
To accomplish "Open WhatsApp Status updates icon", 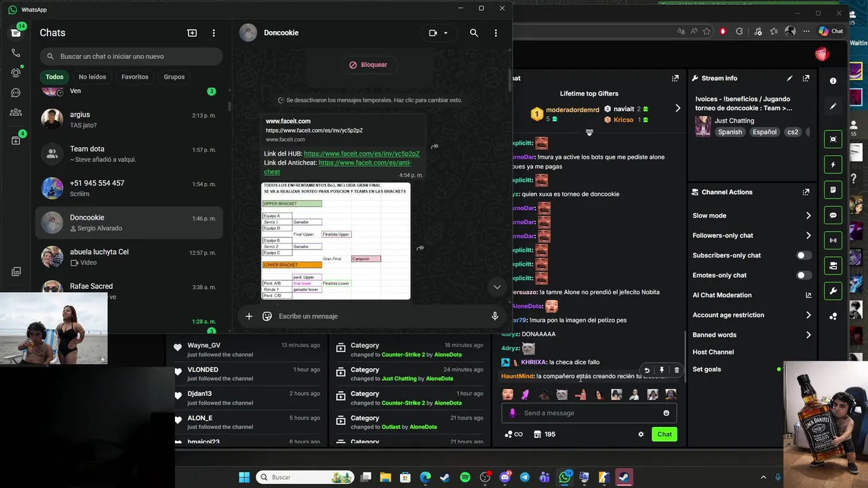I will [16, 73].
